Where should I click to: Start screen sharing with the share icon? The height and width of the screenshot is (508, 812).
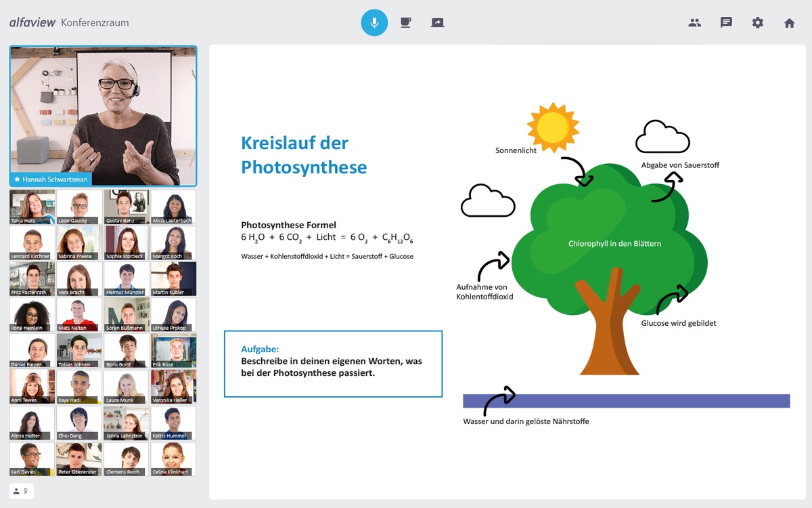click(437, 22)
